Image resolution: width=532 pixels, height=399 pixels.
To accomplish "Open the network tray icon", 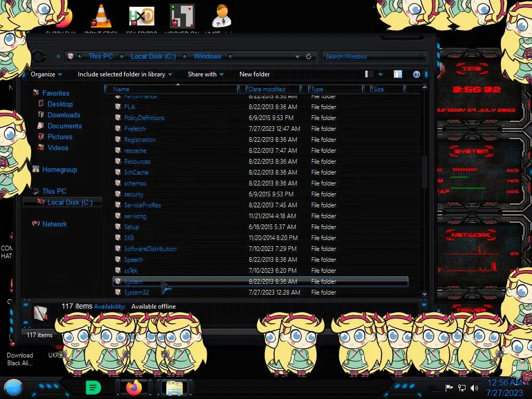I will (x=462, y=388).
